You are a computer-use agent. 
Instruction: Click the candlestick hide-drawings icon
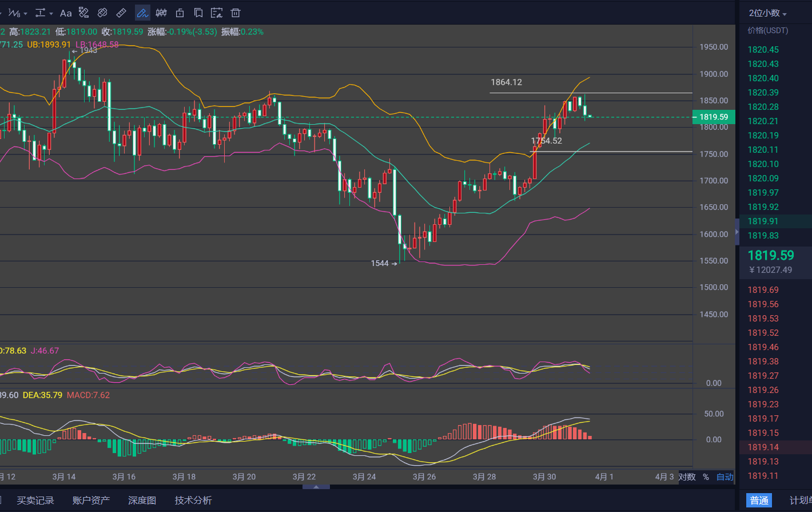(x=161, y=13)
